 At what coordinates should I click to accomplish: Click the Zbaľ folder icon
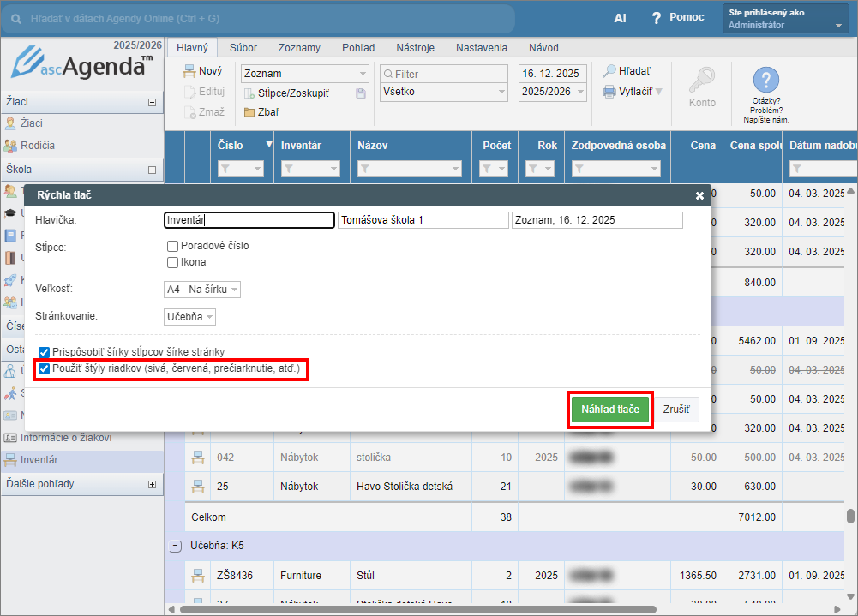tap(249, 112)
